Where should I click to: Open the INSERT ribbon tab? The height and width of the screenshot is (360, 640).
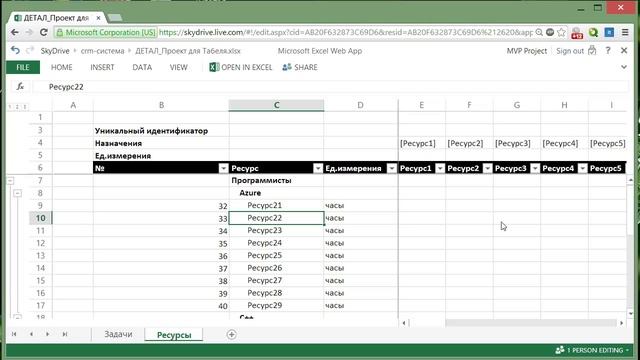point(102,67)
